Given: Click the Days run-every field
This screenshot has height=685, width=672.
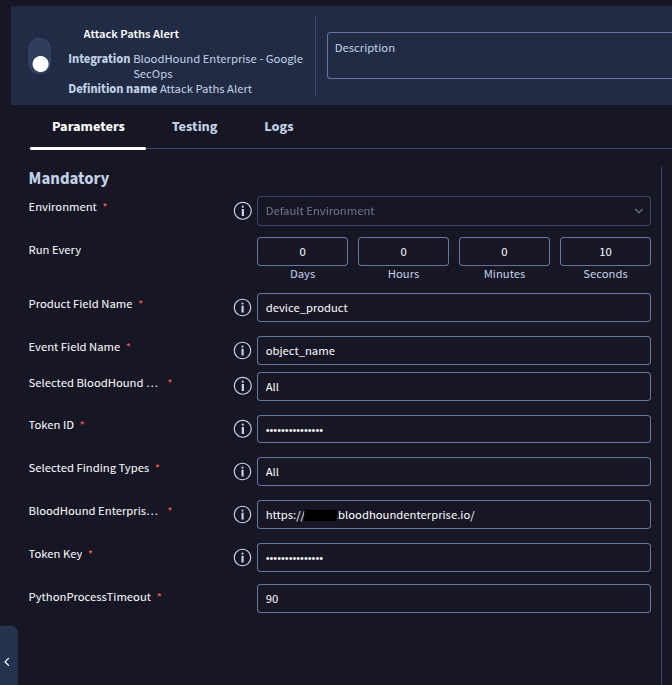Looking at the screenshot, I should pyautogui.click(x=302, y=252).
